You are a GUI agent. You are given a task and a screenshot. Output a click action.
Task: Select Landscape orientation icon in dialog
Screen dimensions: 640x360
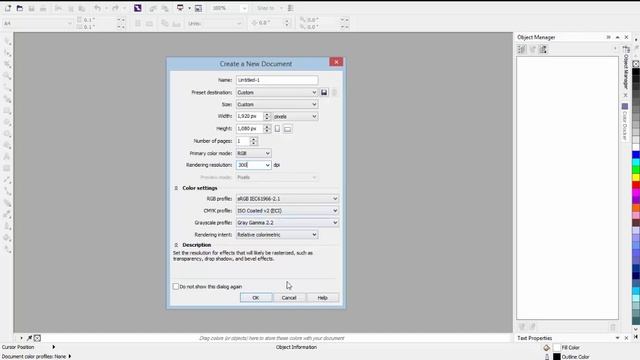pyautogui.click(x=287, y=129)
